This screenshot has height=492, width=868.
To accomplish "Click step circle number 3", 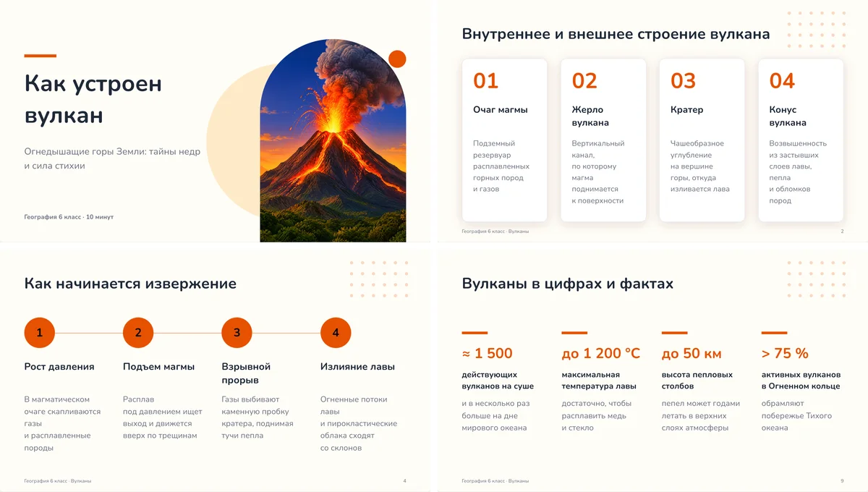I will [x=237, y=333].
